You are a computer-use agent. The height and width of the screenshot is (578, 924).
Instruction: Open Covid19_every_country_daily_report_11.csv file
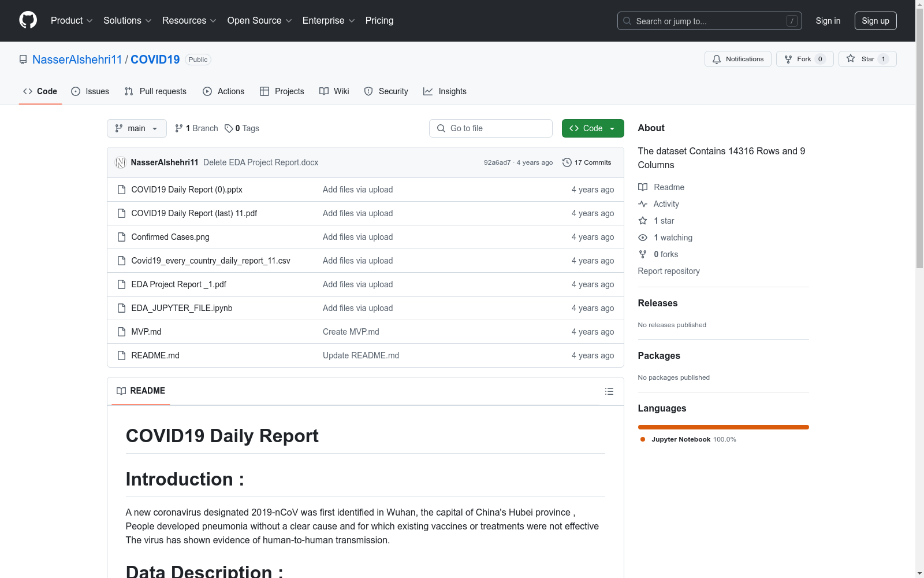point(211,261)
